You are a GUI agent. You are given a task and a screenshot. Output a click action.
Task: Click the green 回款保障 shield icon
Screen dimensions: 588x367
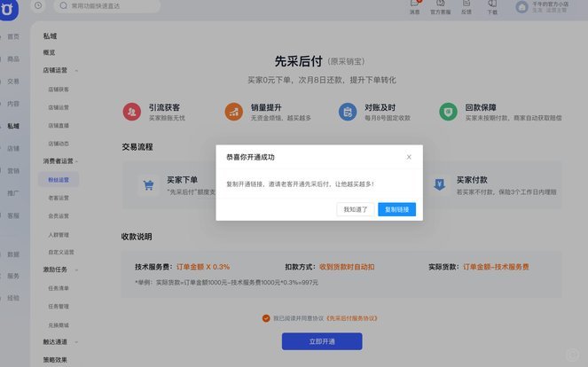tap(448, 112)
